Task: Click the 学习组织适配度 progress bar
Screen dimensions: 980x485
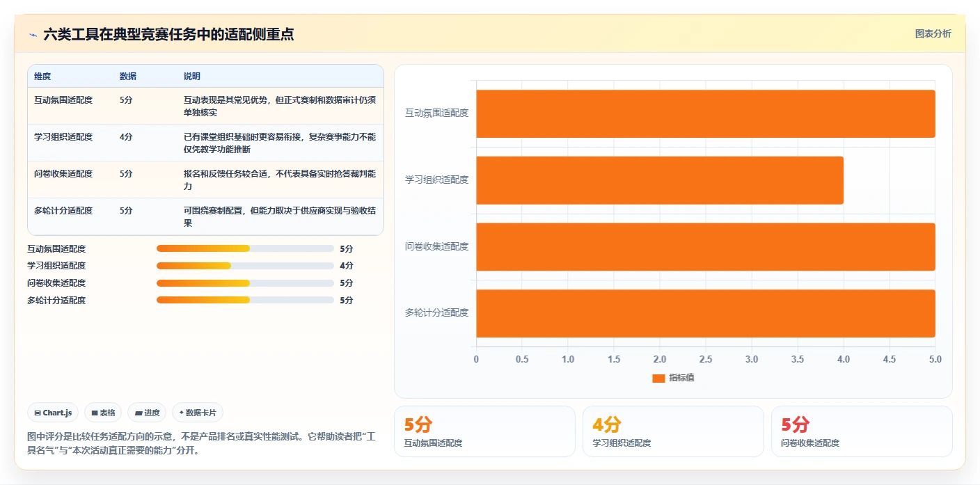Action: 245,266
